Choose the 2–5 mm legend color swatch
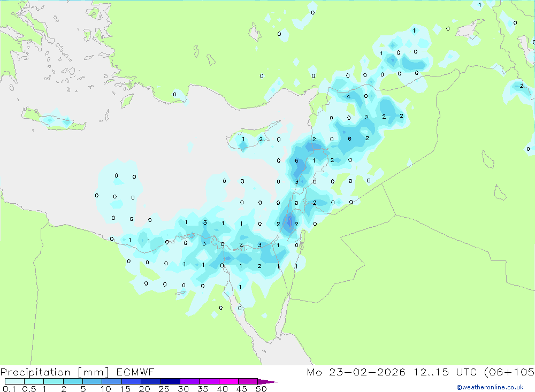The image size is (535, 392). (73, 381)
